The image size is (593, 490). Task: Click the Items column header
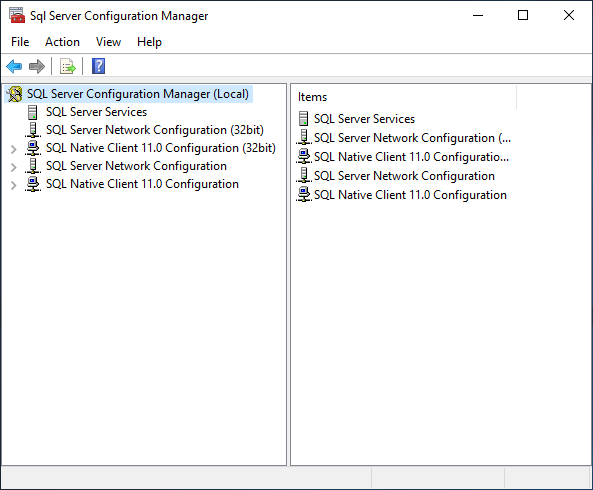coord(406,97)
